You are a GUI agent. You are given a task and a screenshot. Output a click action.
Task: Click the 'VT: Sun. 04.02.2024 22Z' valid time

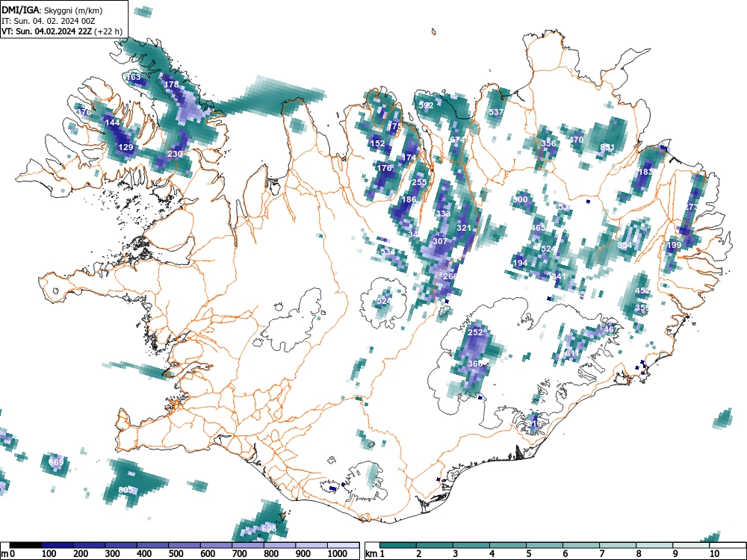[47, 32]
